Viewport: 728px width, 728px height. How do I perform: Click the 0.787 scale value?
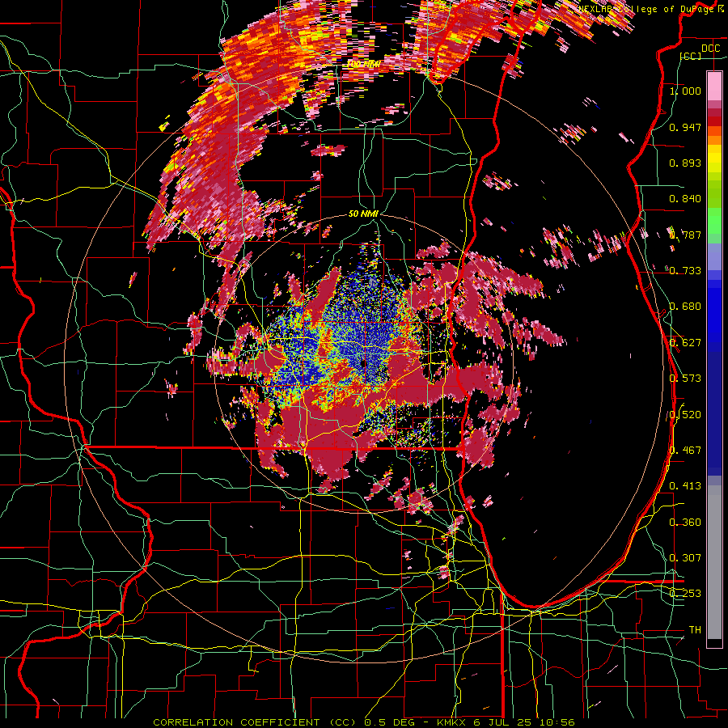point(685,235)
